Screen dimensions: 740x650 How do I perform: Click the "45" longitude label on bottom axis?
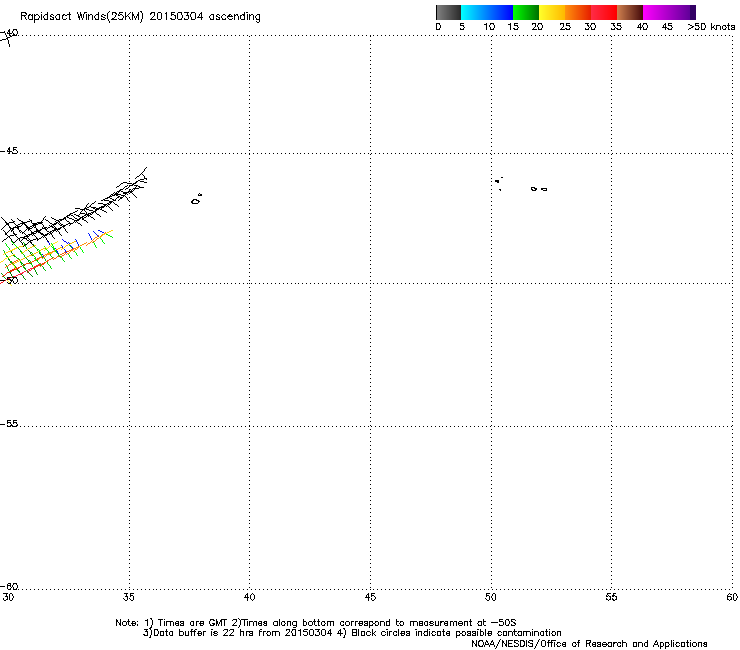click(370, 598)
